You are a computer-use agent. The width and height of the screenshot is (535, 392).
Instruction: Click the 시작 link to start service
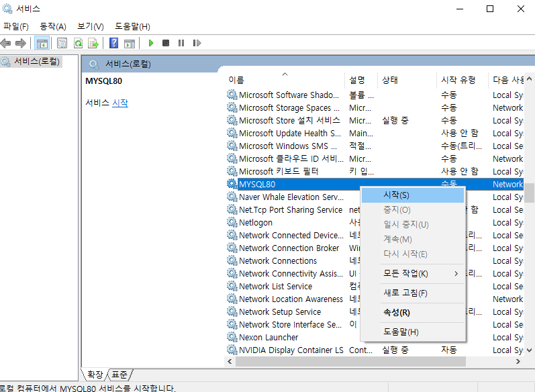coord(120,103)
